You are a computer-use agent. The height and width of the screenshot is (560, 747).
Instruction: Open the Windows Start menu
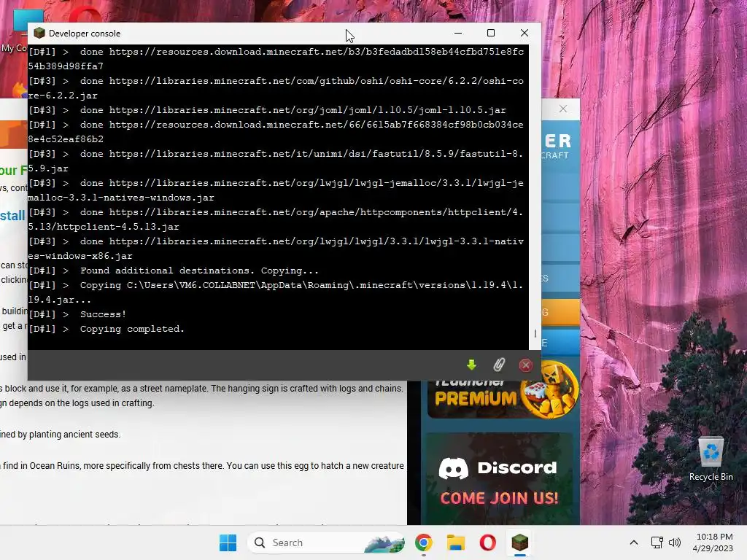(x=228, y=542)
